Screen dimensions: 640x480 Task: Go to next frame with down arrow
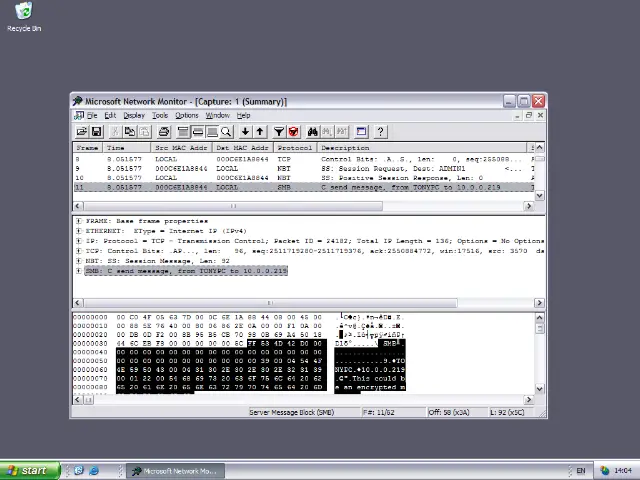[x=245, y=131]
